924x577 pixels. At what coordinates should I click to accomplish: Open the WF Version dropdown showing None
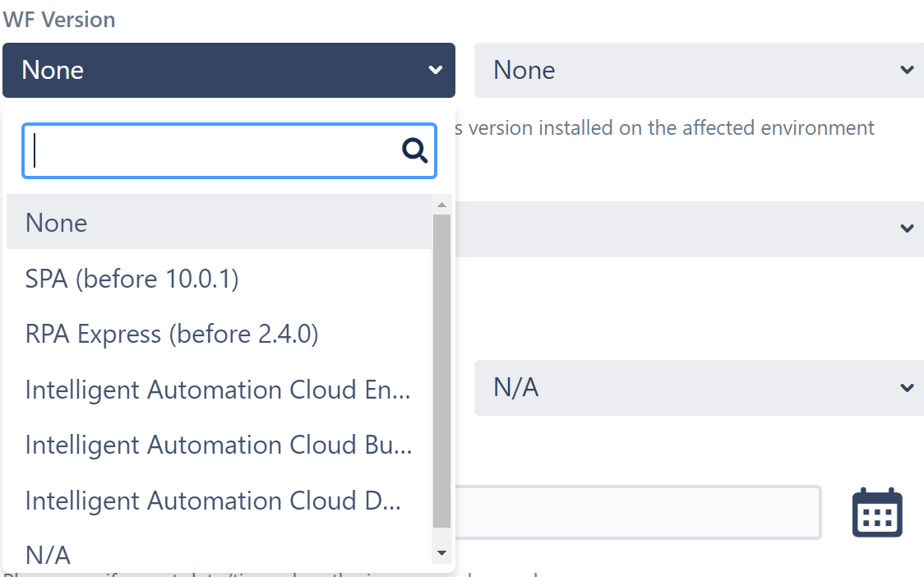pyautogui.click(x=229, y=70)
